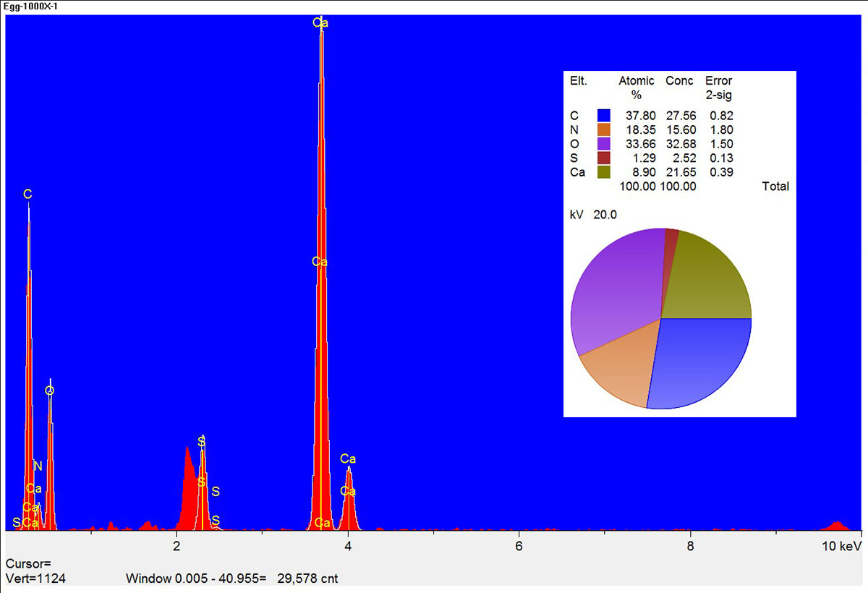
Task: Click the olive Ca color swatch in legend
Action: point(605,172)
